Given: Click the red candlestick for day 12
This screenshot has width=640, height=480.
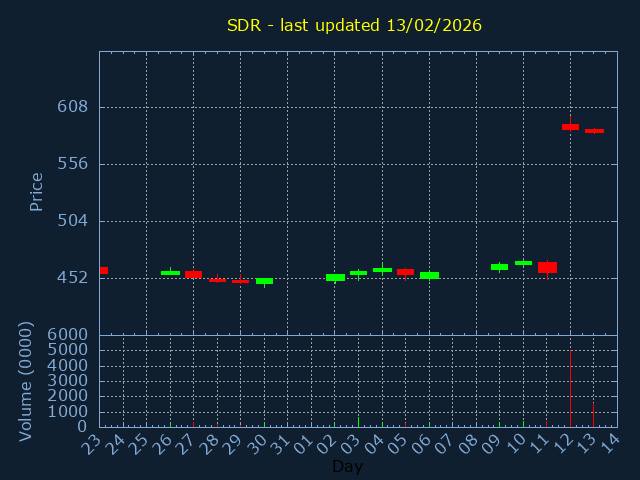Looking at the screenshot, I should point(570,127).
